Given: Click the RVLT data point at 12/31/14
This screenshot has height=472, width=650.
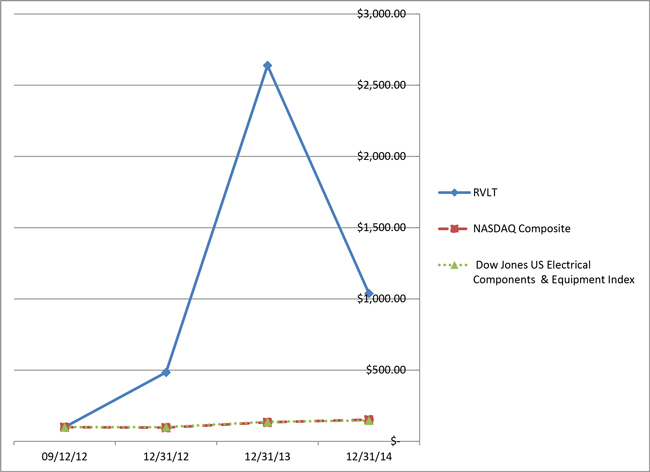Looking at the screenshot, I should [x=369, y=294].
